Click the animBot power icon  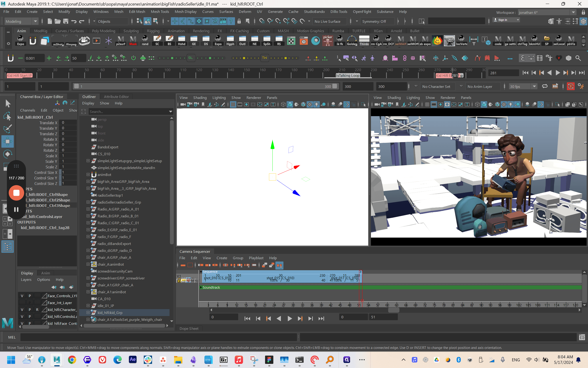pyautogui.click(x=133, y=58)
